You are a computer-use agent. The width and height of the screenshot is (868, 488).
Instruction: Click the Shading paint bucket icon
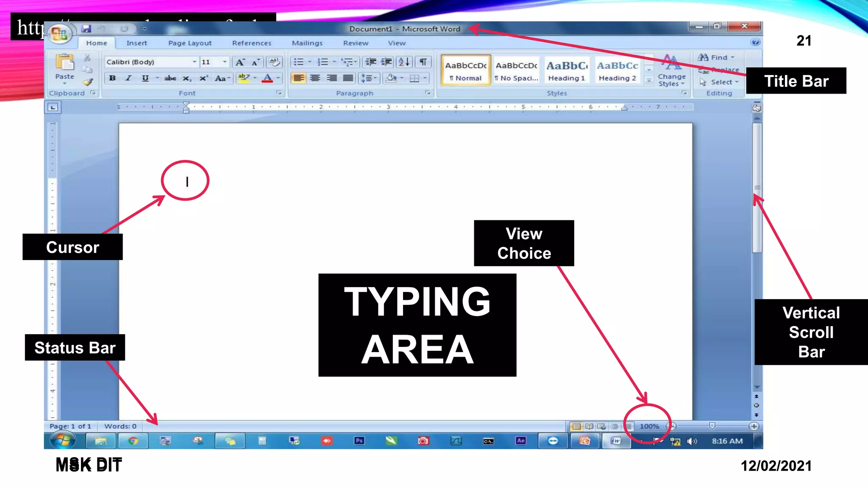click(391, 78)
